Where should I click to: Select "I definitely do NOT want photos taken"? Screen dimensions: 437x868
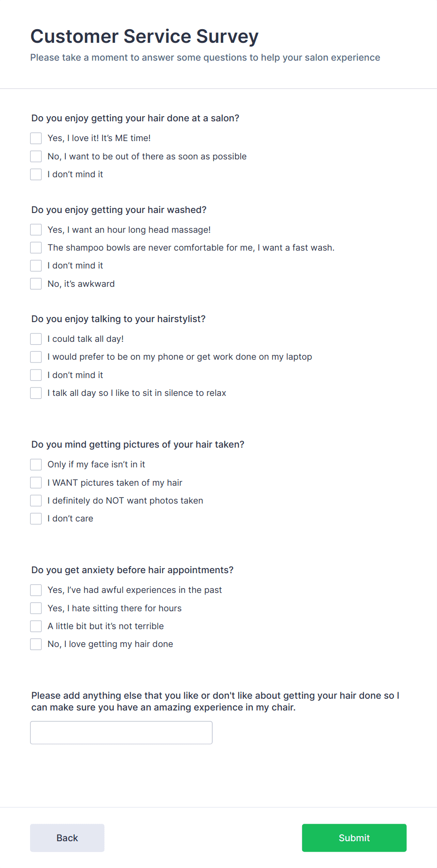coord(36,500)
